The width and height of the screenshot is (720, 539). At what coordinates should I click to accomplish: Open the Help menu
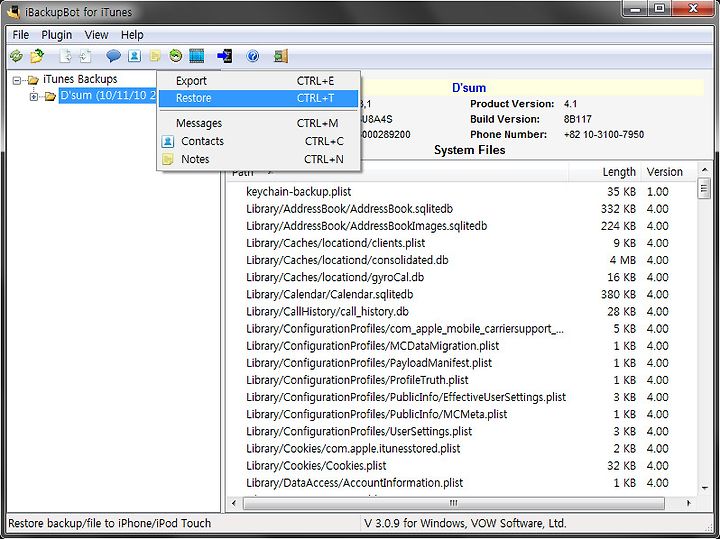point(132,35)
